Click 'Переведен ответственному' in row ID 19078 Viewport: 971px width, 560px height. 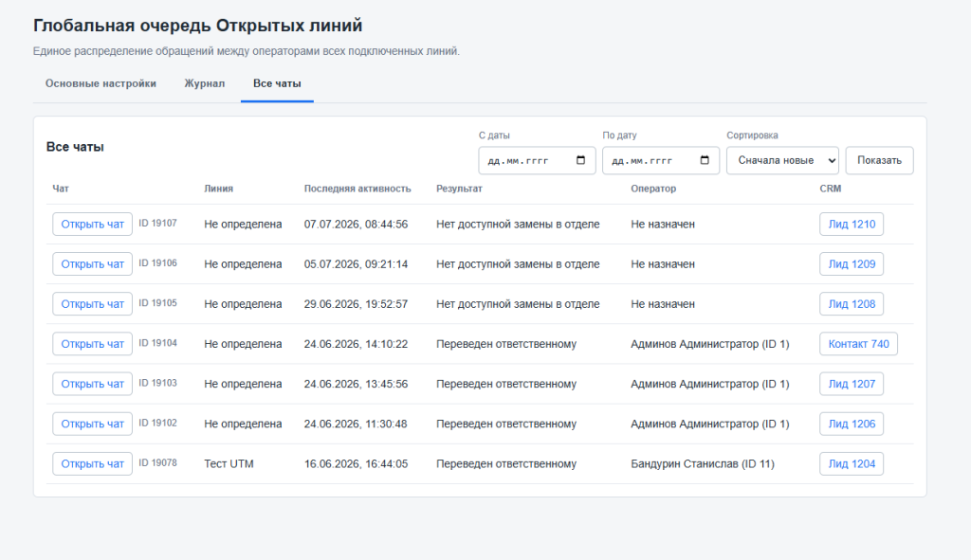(x=506, y=463)
